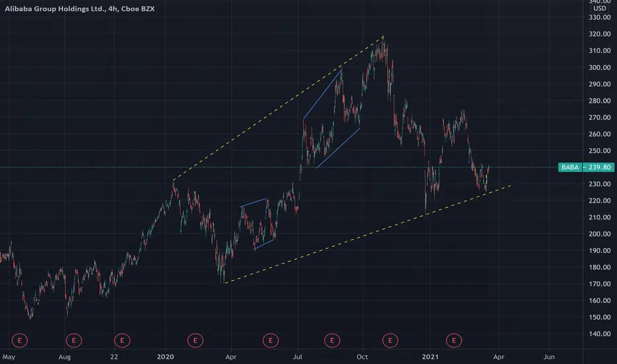Open the earnings marker nearest the Aug label
This screenshot has height=364, width=617.
tap(73, 340)
